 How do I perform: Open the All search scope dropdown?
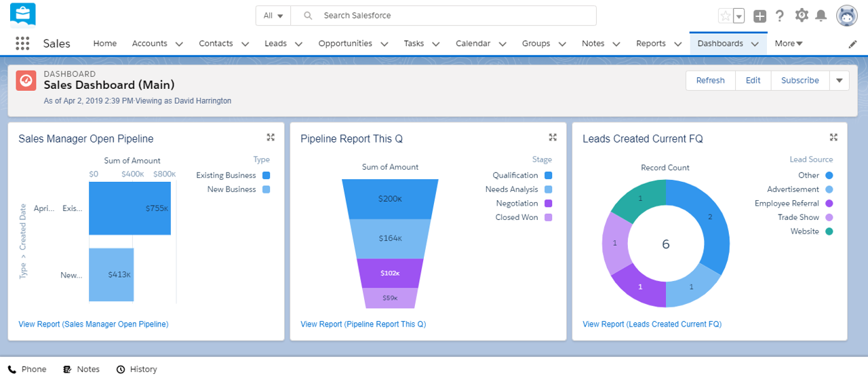click(x=273, y=16)
